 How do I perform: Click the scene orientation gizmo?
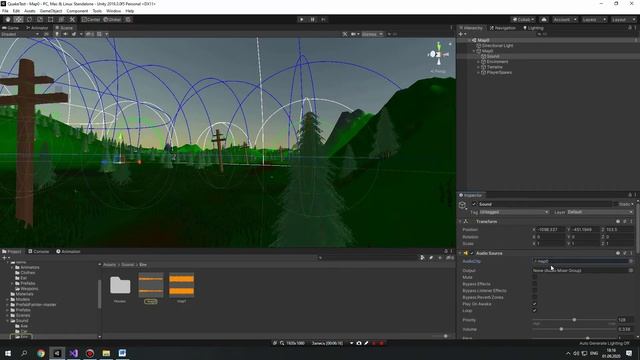click(x=438, y=54)
